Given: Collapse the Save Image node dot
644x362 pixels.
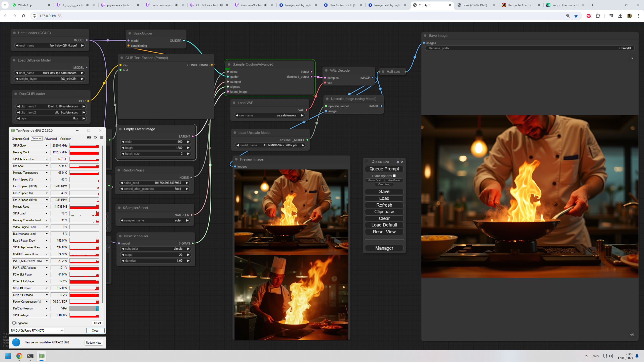Looking at the screenshot, I should [x=425, y=36].
